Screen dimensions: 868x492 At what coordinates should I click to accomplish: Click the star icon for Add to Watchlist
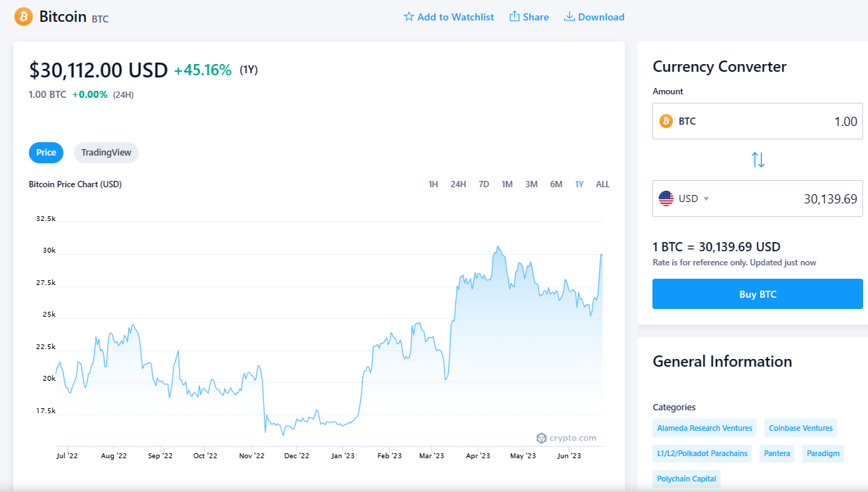tap(409, 17)
